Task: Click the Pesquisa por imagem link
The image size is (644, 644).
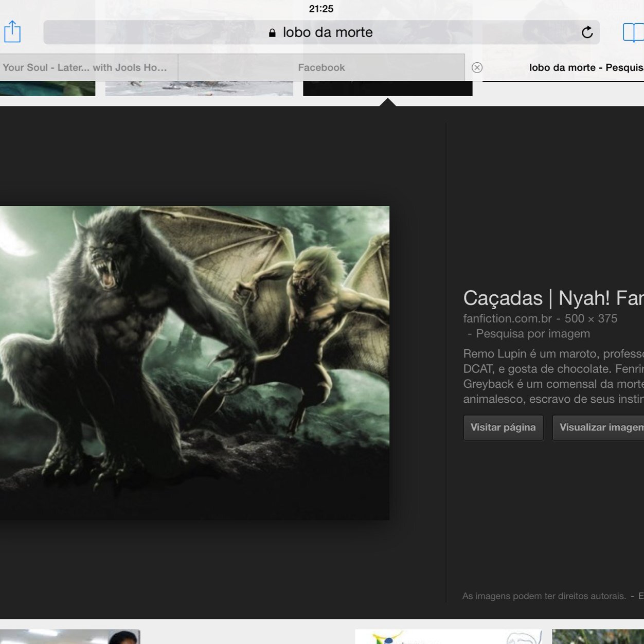Action: [x=533, y=334]
